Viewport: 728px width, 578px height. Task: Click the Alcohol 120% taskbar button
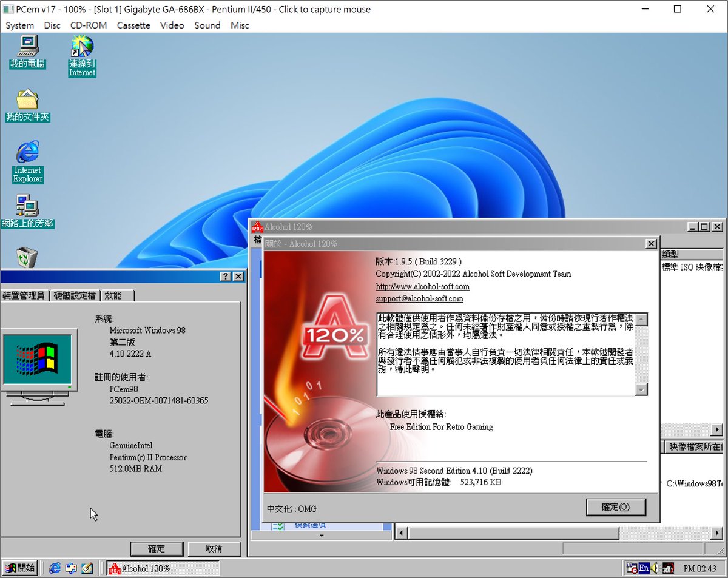pyautogui.click(x=163, y=568)
